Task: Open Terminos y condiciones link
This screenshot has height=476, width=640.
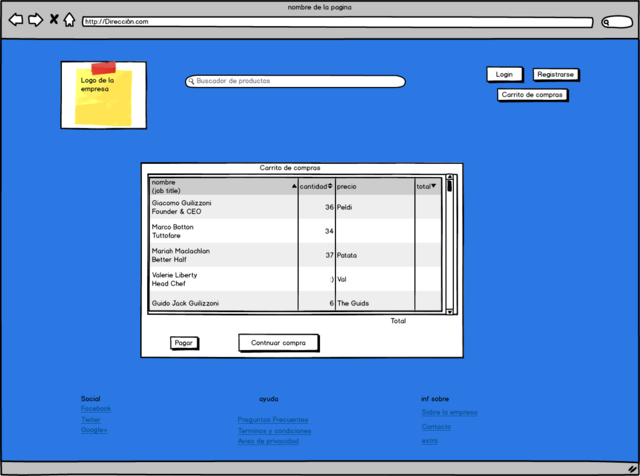Action: [x=275, y=431]
